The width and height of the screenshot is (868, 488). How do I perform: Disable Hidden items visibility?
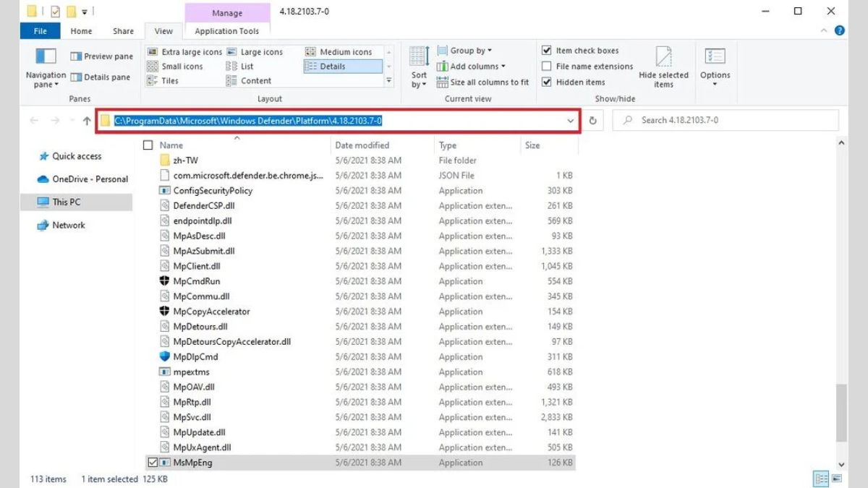coord(547,82)
